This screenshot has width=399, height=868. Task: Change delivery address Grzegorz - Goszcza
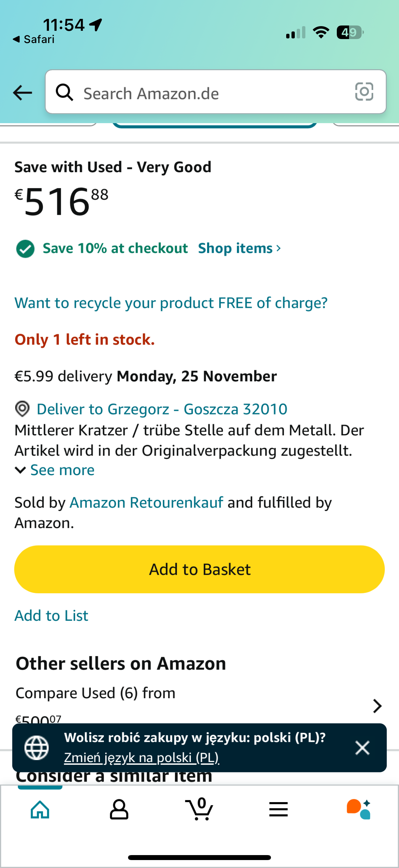tap(162, 409)
